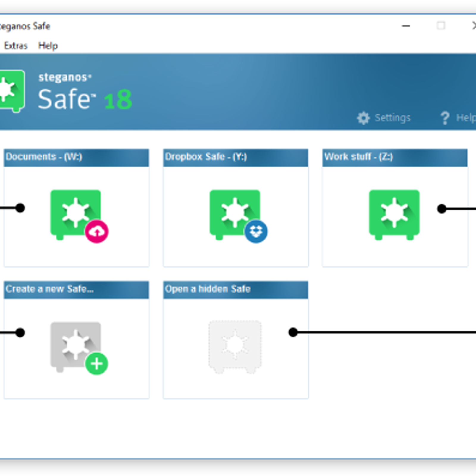Open the Documents (W:) safe icon
The height and width of the screenshot is (476, 476).
76,215
